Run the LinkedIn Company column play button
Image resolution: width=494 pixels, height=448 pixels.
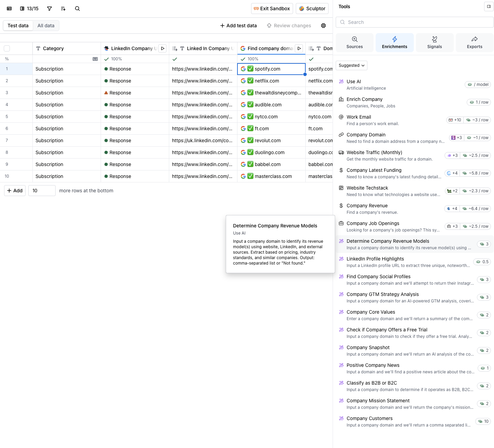[x=163, y=48]
